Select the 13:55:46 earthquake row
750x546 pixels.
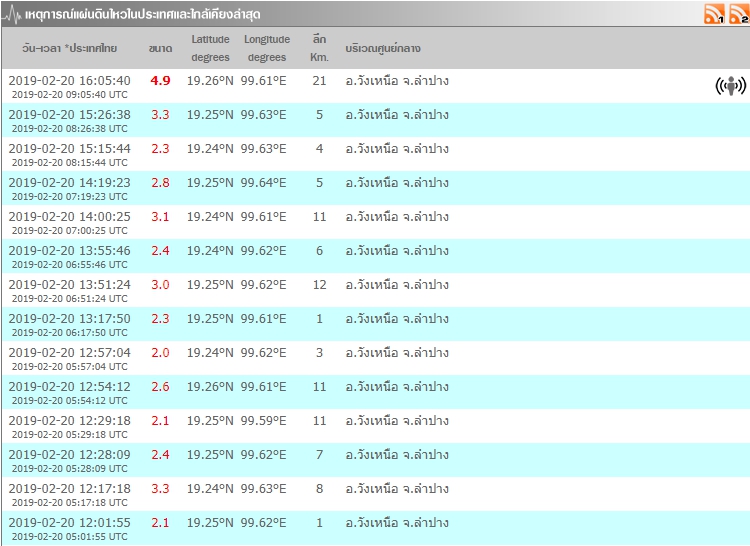69,250
